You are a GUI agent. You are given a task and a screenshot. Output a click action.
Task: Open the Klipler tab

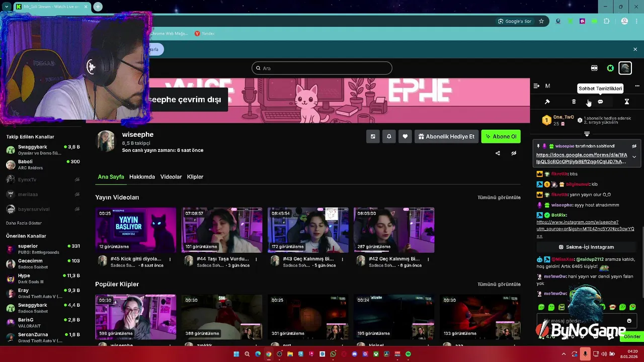click(x=195, y=177)
